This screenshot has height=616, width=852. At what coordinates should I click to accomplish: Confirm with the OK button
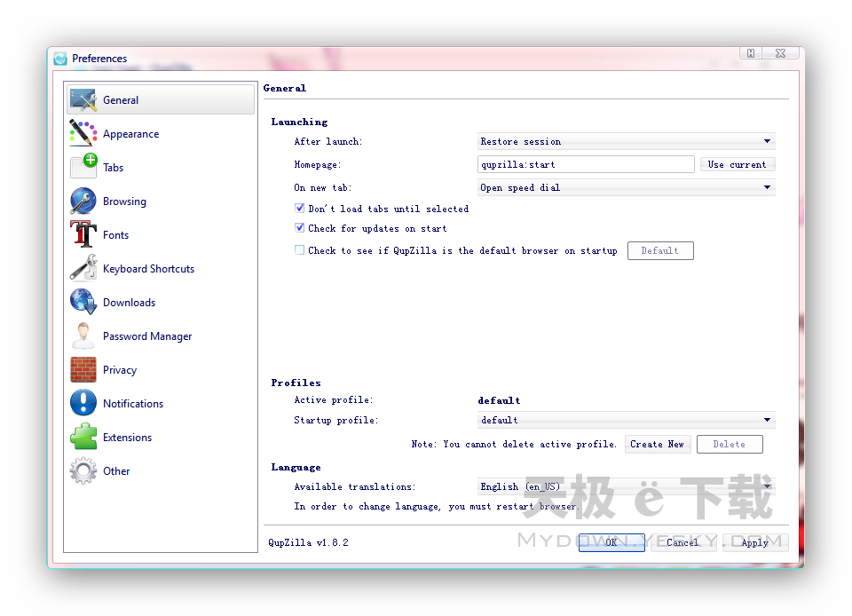coord(611,542)
